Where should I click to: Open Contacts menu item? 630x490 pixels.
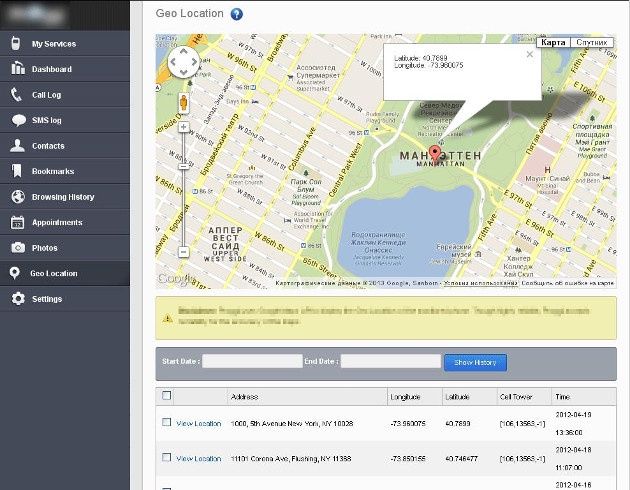point(65,145)
